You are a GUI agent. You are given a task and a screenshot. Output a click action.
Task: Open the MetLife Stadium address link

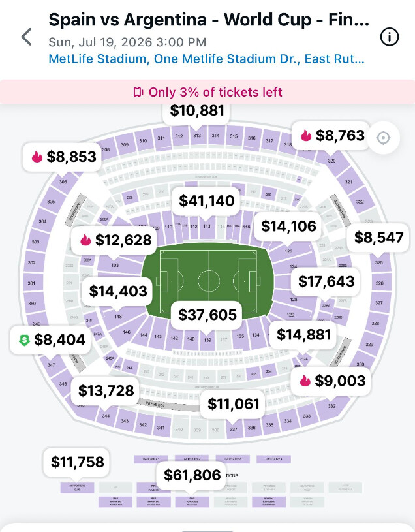(206, 59)
